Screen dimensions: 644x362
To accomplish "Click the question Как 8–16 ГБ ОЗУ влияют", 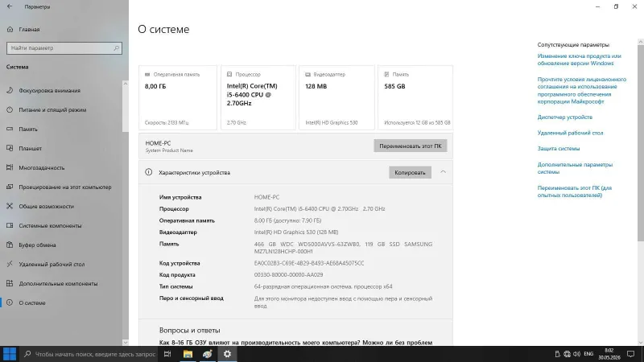I will (295, 343).
